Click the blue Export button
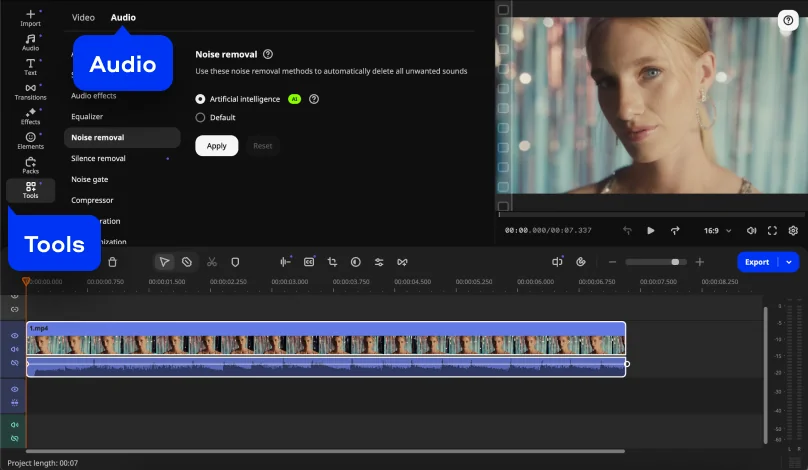This screenshot has width=808, height=470. pos(757,262)
